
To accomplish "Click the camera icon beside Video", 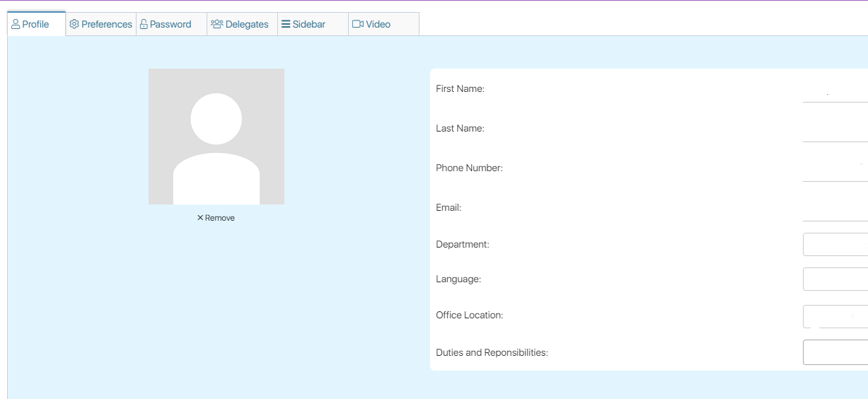I will coord(358,24).
